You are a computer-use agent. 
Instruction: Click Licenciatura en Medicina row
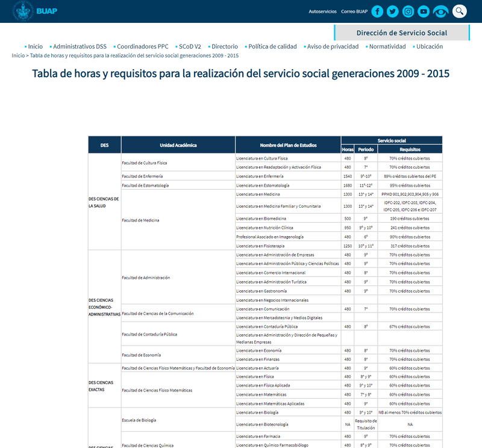[x=288, y=194]
